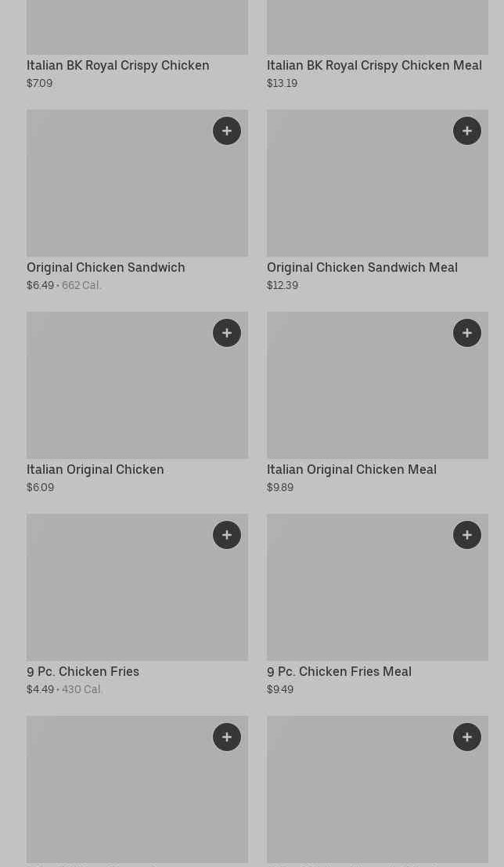
Task: Hit plus icon on 9 Pc. Chicken Fries Meal
Action: click(x=467, y=535)
